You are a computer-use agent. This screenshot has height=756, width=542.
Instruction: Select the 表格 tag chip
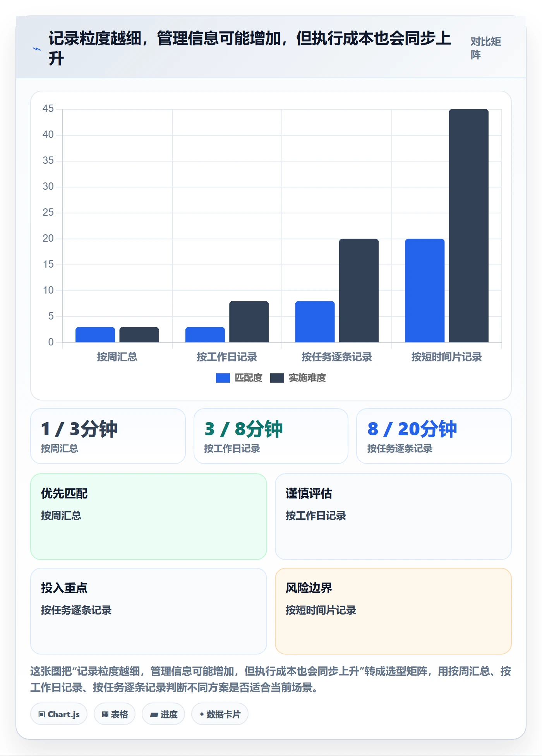click(115, 714)
